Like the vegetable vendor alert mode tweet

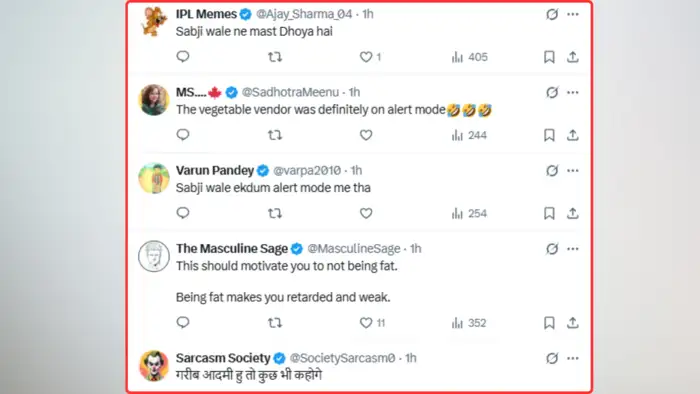[366, 135]
